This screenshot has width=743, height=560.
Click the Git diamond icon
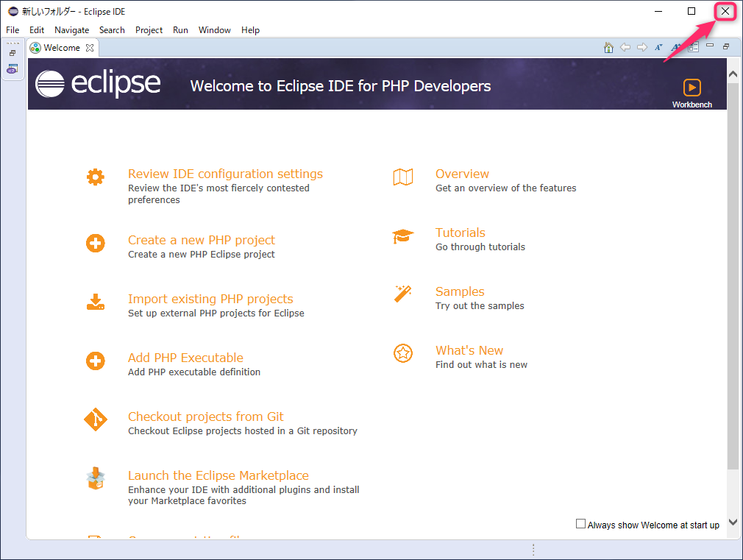pyautogui.click(x=95, y=419)
